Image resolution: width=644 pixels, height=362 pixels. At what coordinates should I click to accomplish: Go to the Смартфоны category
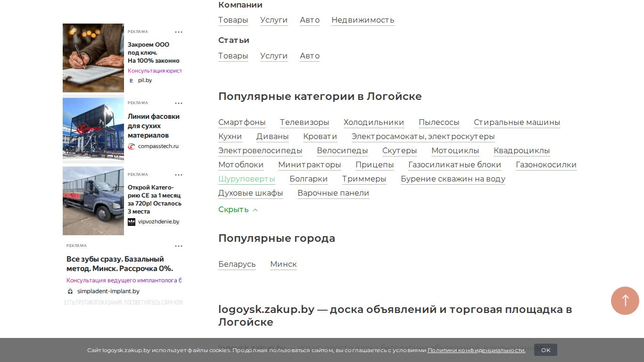(242, 123)
